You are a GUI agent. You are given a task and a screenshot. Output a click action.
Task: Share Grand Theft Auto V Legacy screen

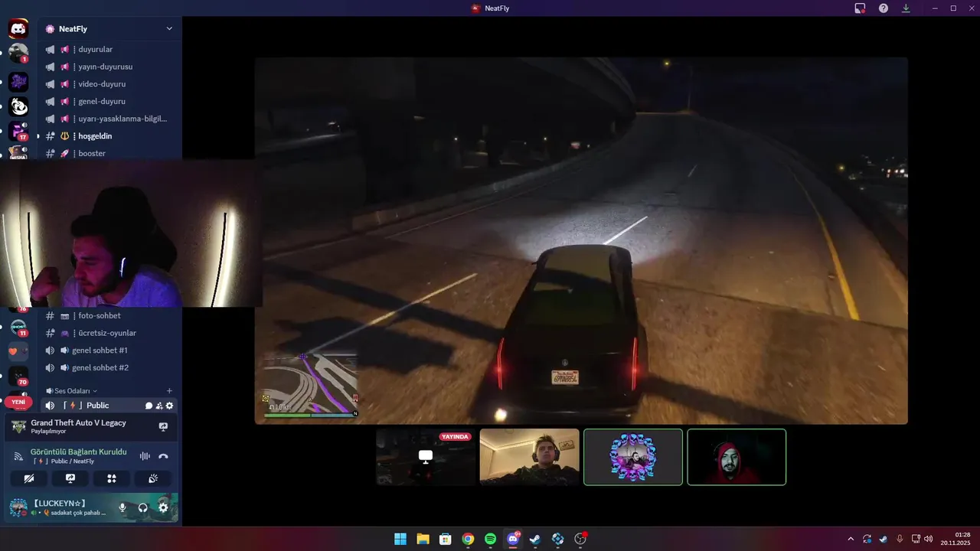point(163,426)
